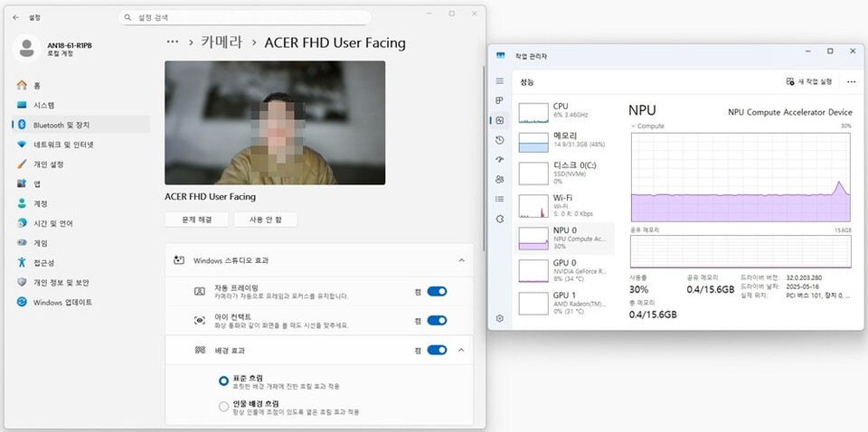Click the AN18-61-R1PB account name
This screenshot has width=868, height=432.
70,45
